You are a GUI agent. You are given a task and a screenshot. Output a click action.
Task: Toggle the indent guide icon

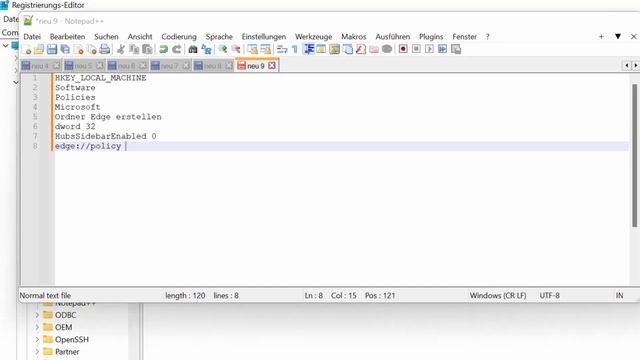[309, 50]
